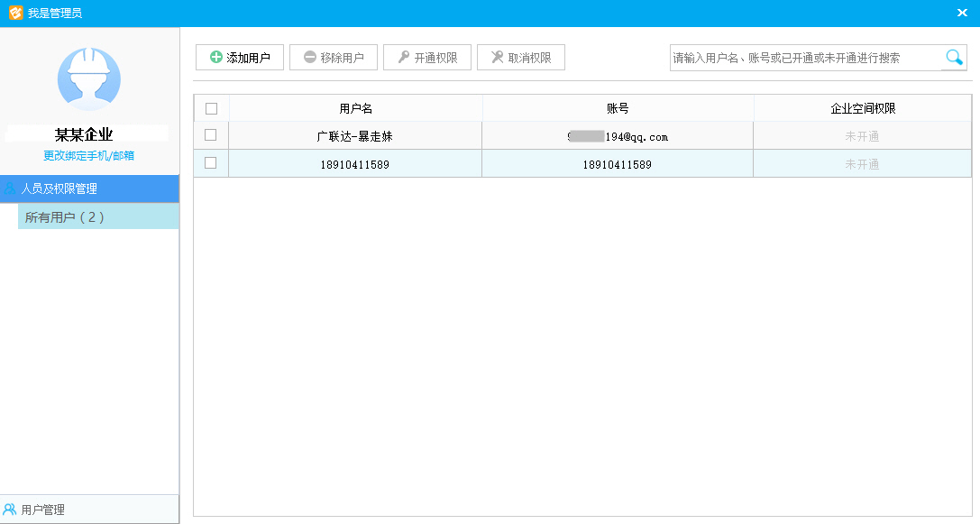Click the person icon beside 人员及权限管理
Screen dimensions: 980x524
(10, 188)
